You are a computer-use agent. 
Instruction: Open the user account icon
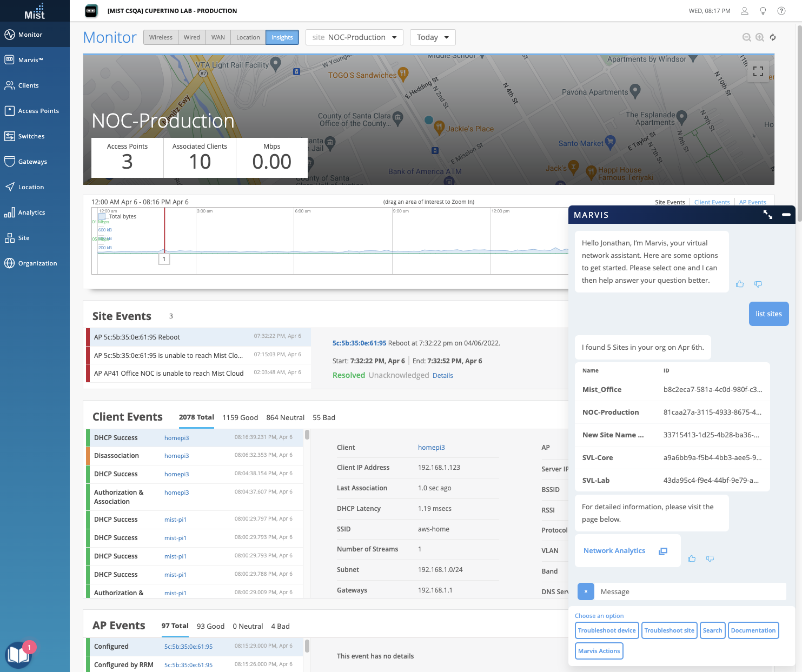(745, 11)
